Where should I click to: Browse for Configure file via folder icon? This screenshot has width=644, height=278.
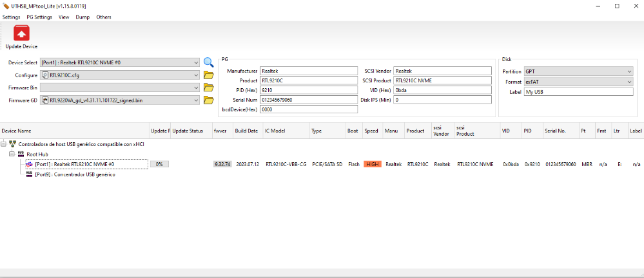(x=208, y=75)
